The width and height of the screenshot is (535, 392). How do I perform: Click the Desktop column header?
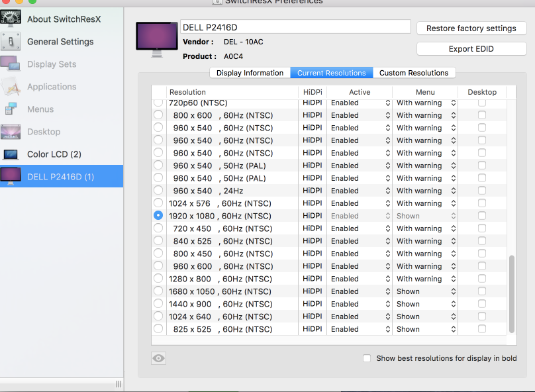pos(482,92)
